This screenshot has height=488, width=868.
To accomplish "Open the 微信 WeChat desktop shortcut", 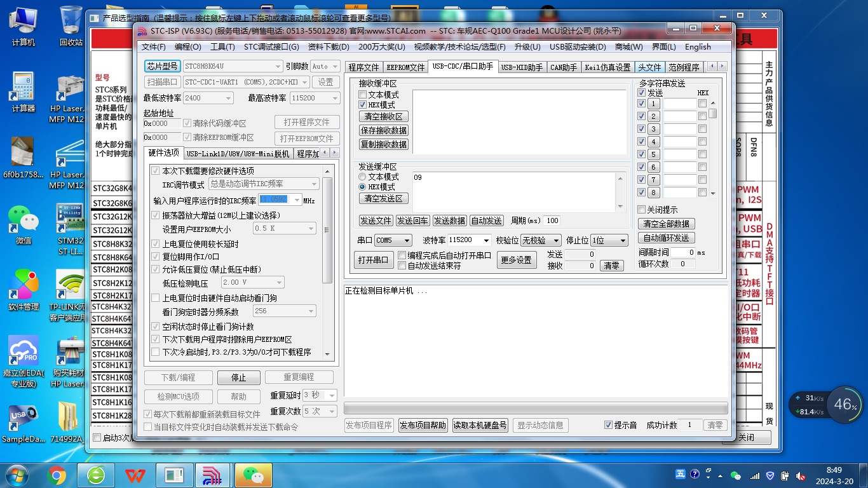I will 24,224.
